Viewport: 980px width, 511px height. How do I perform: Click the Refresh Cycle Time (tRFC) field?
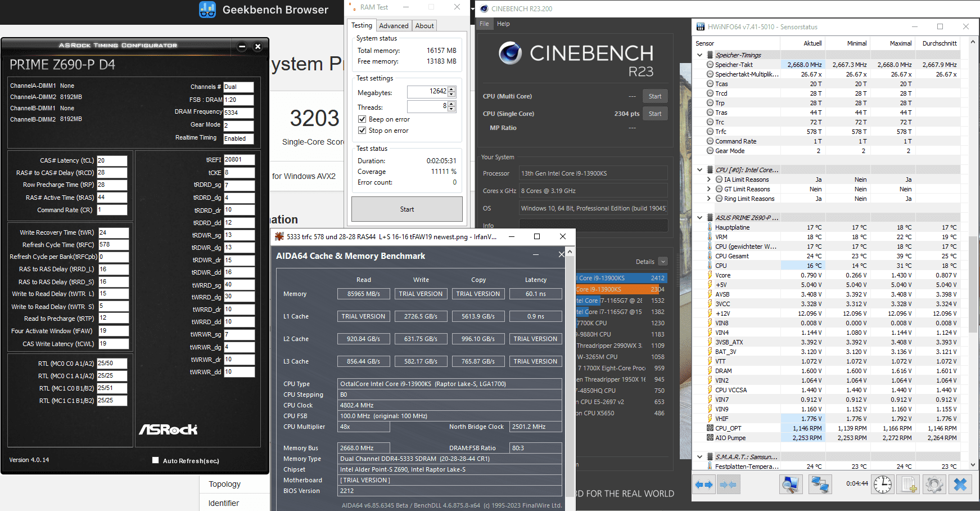coord(113,245)
